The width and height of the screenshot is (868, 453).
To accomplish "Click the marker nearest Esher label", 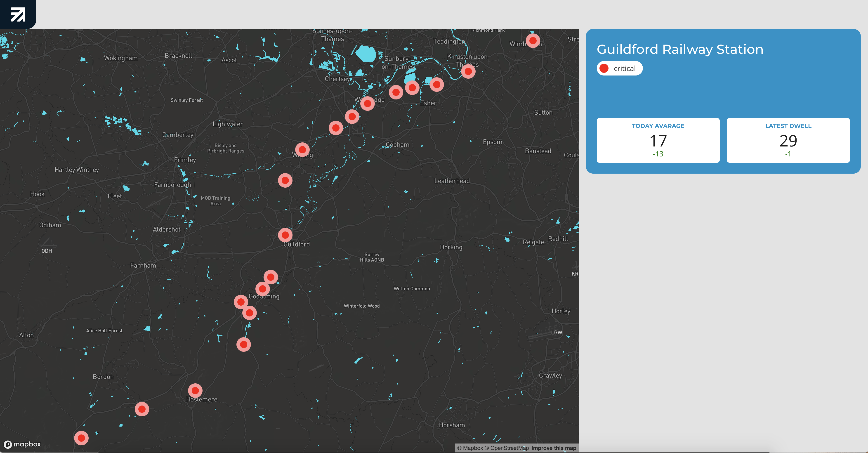I will [x=436, y=84].
